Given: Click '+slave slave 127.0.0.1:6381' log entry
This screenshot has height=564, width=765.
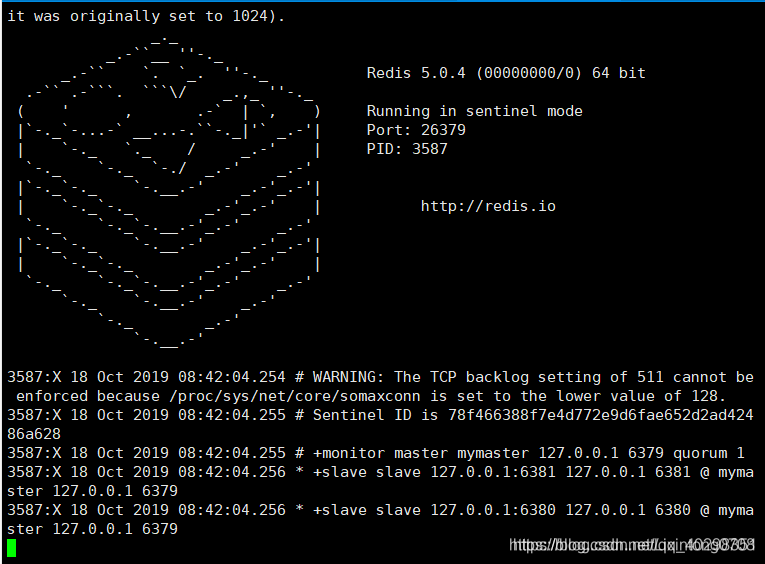Looking at the screenshot, I should tap(434, 472).
